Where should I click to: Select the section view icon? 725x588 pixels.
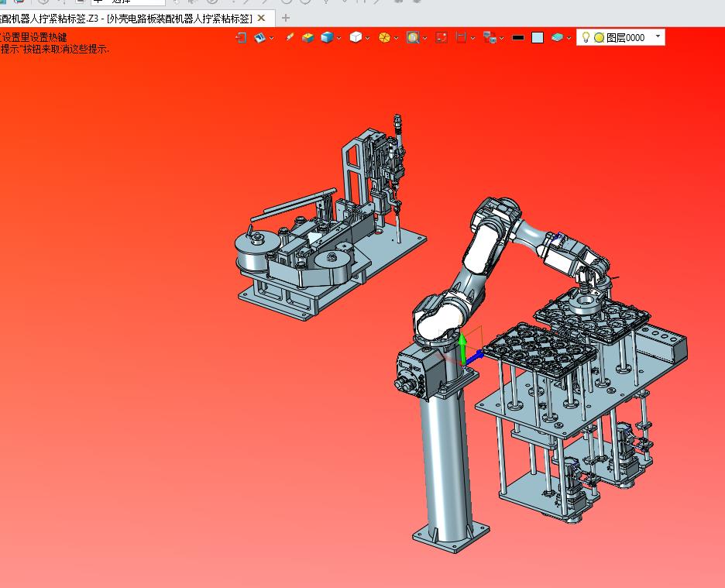coord(461,37)
